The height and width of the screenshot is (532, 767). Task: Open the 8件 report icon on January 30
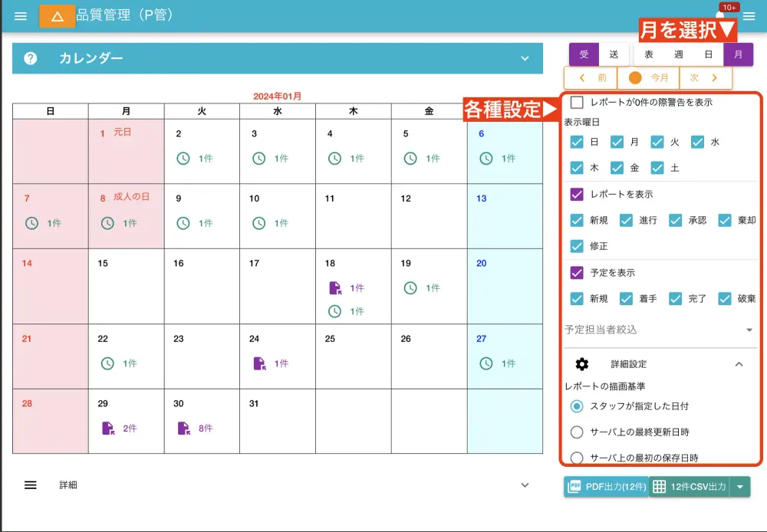(x=184, y=429)
